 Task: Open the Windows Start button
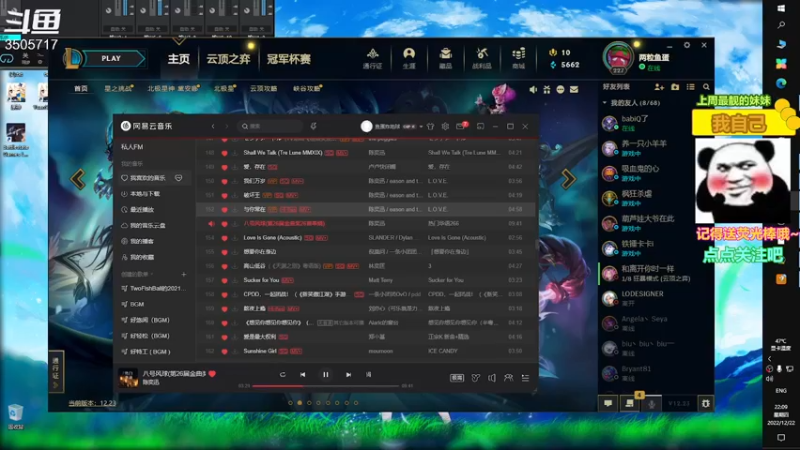[x=781, y=8]
